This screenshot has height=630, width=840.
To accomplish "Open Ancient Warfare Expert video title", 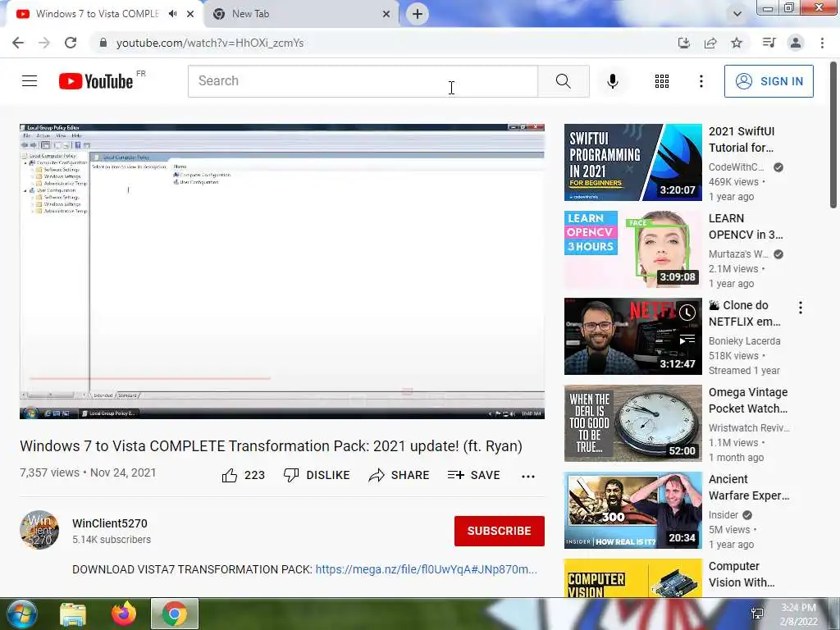I will click(748, 487).
